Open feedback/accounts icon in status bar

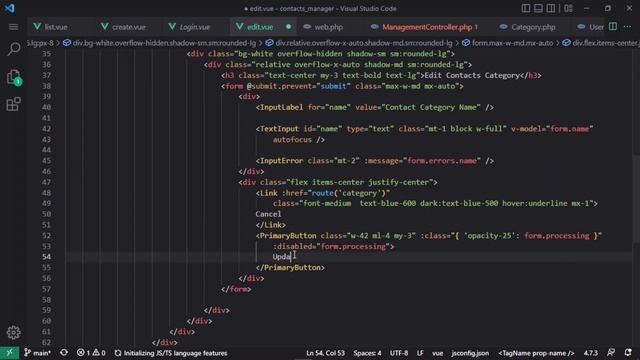point(611,353)
